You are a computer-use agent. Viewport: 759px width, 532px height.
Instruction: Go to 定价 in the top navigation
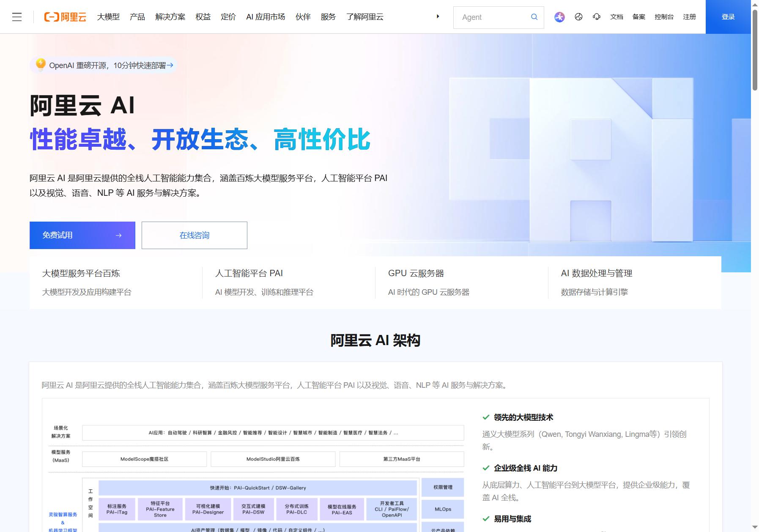click(228, 17)
